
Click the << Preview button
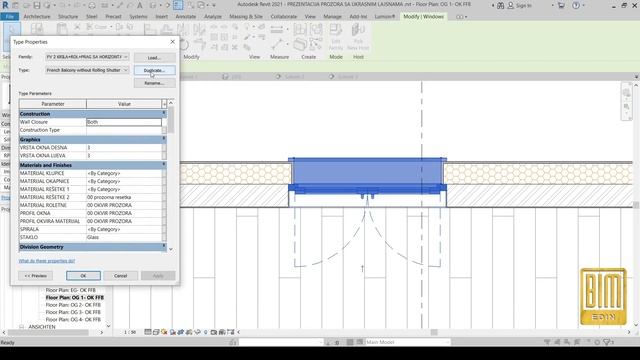click(x=36, y=276)
